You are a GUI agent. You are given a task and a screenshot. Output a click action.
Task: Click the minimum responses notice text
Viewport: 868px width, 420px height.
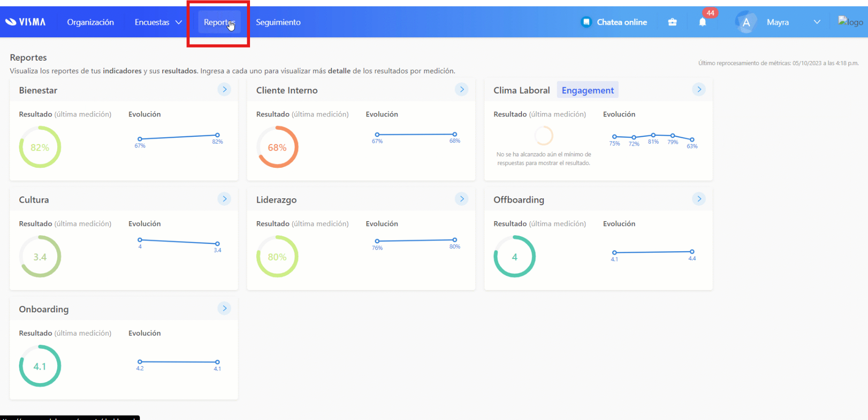544,159
